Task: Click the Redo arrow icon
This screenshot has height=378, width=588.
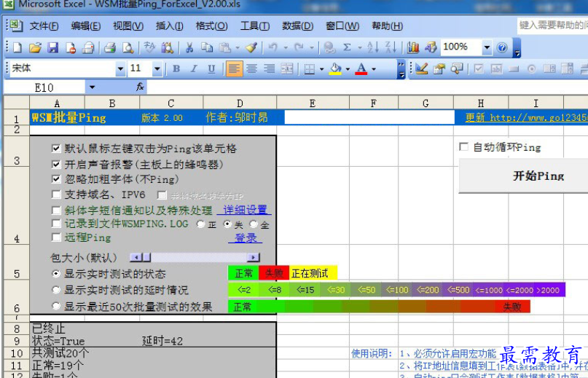Action: [x=299, y=47]
